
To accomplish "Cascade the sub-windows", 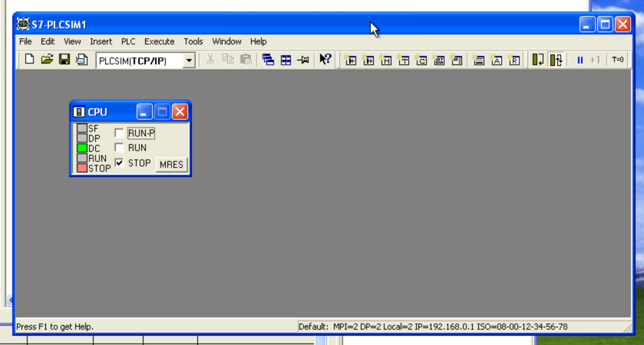I will coord(268,59).
